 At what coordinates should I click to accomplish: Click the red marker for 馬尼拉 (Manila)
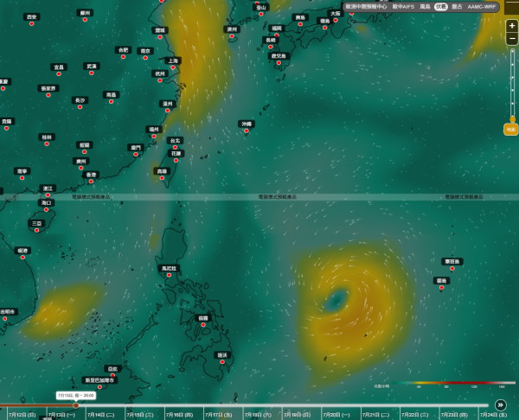[169, 275]
